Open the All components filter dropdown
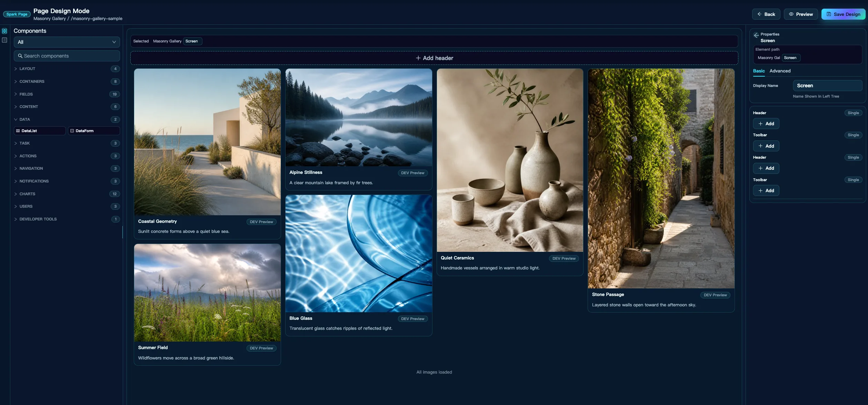 tap(67, 42)
